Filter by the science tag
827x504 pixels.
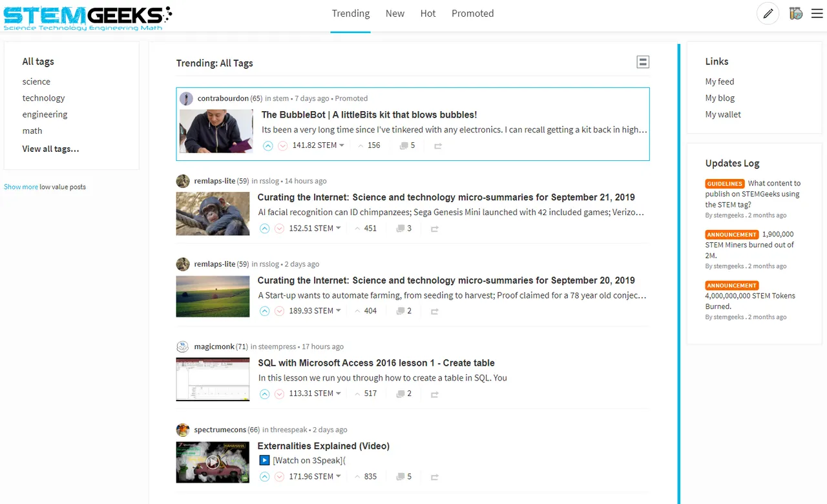[x=36, y=81]
